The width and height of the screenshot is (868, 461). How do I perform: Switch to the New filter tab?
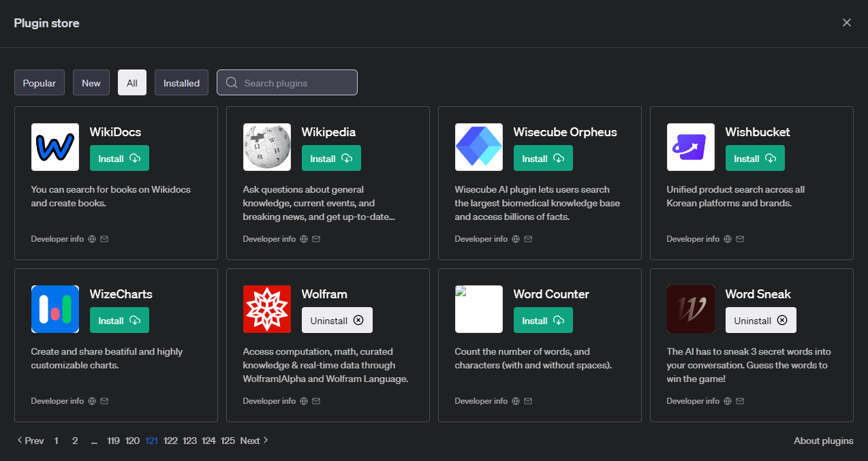pyautogui.click(x=91, y=82)
